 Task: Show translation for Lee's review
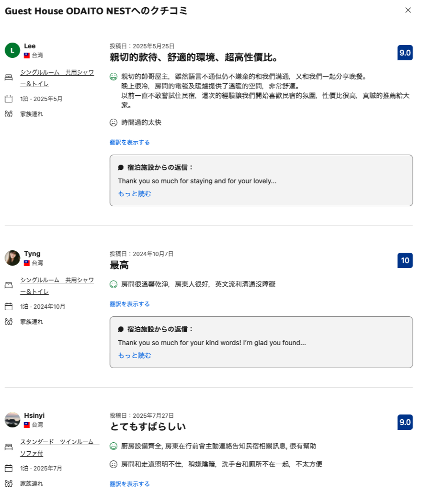tap(130, 142)
